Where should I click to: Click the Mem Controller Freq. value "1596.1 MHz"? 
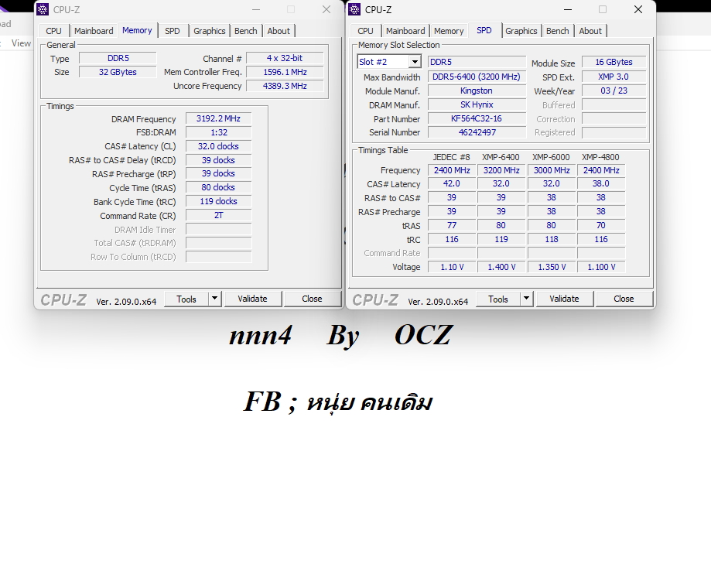tap(285, 72)
